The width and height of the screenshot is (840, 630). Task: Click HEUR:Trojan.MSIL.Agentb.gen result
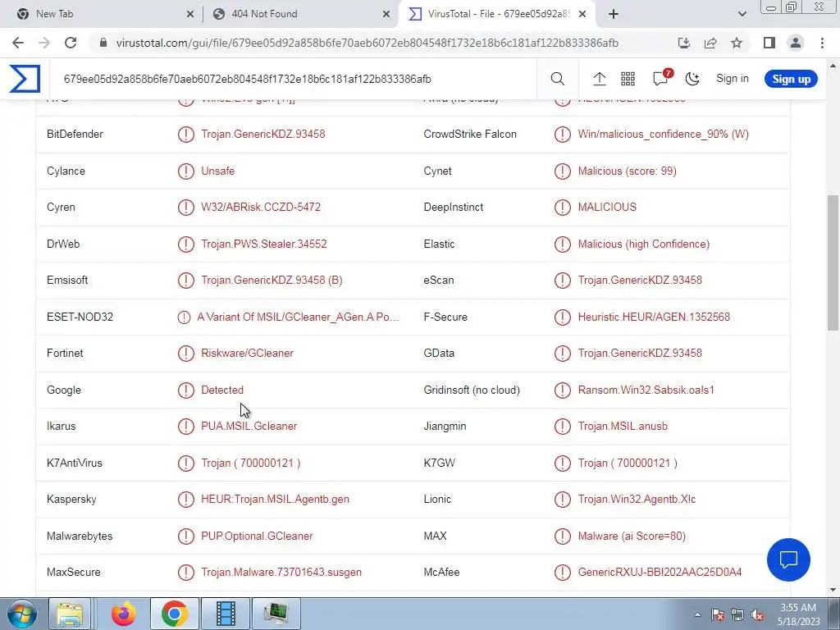click(x=275, y=499)
